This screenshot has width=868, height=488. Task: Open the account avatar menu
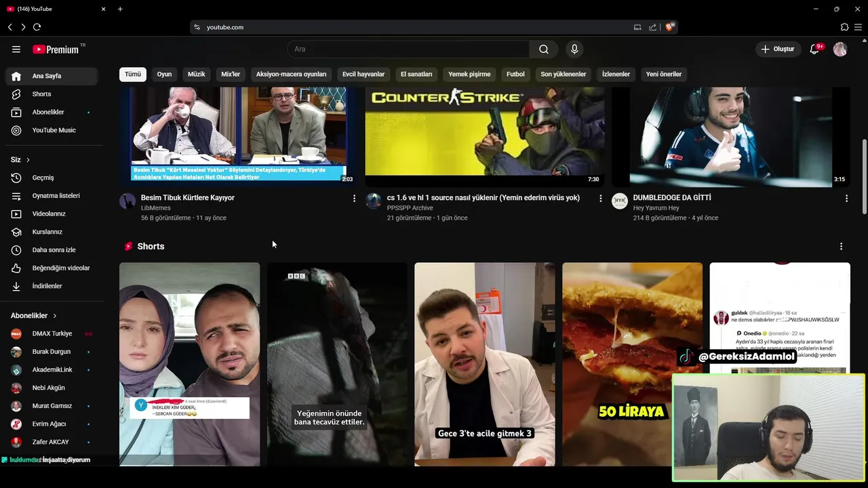[840, 49]
